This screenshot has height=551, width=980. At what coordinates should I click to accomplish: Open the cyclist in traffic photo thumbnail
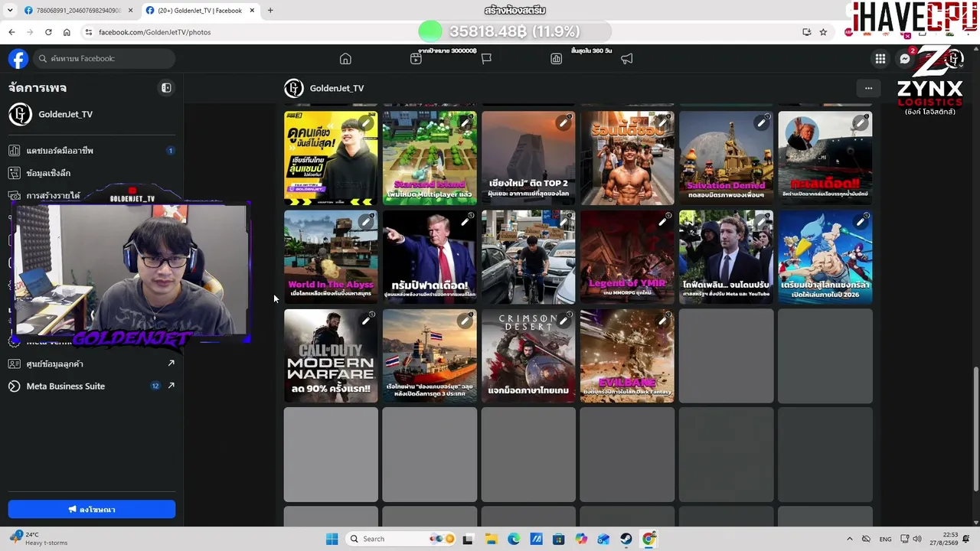click(x=528, y=257)
